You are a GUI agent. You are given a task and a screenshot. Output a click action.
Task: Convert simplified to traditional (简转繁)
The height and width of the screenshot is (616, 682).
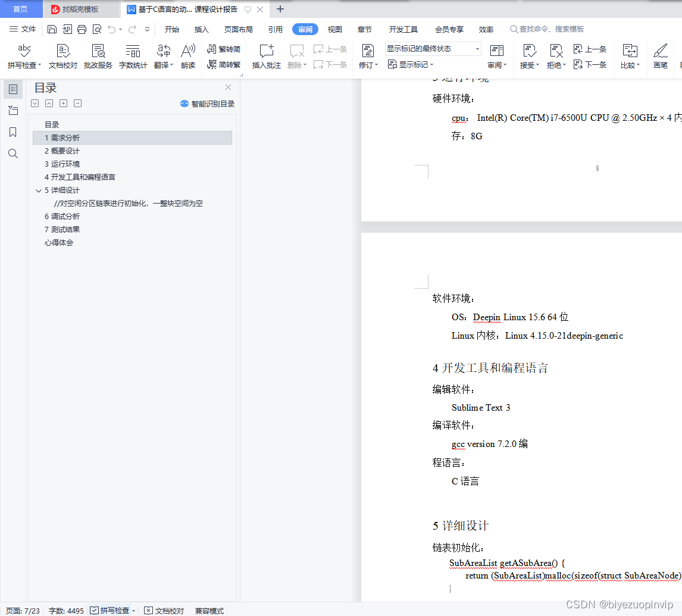(x=224, y=65)
